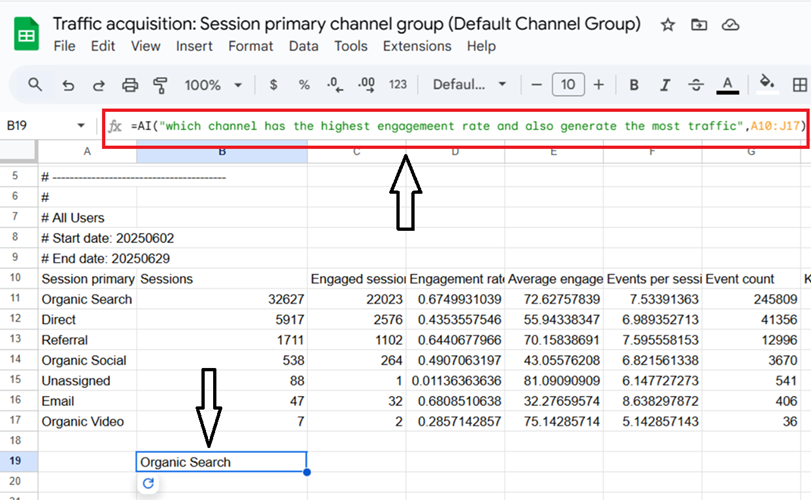This screenshot has width=811, height=500.
Task: Toggle strikethrough formatting
Action: [x=697, y=85]
